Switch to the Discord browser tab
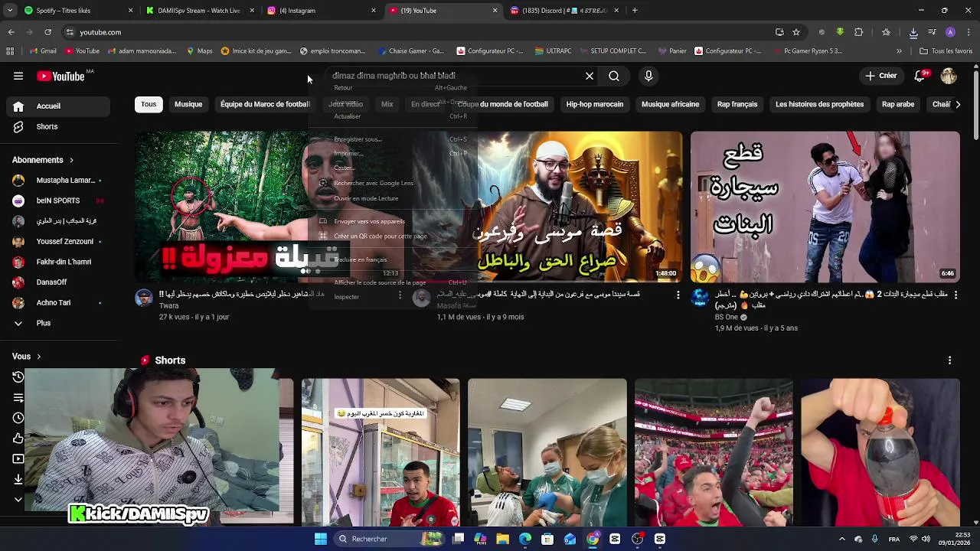Screen dimensions: 980x551 coord(563,11)
